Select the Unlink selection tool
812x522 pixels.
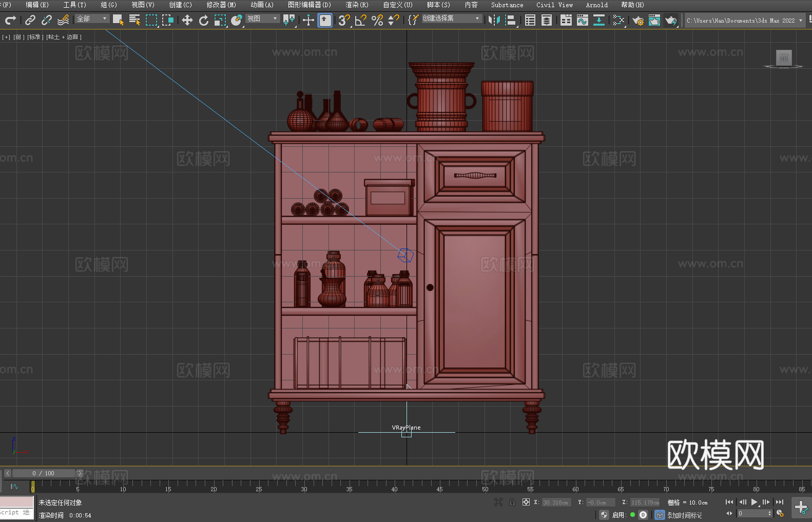[47, 20]
